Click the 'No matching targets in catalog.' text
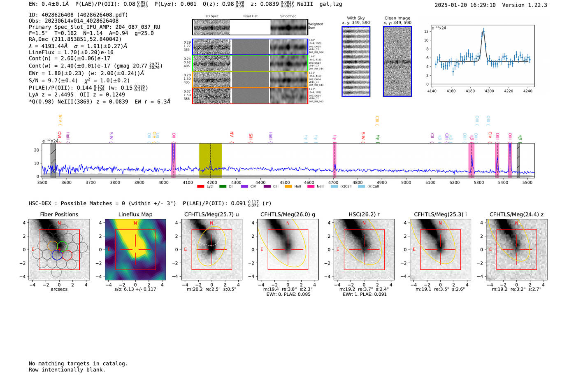Screen dimensions: 576x392 point(78,364)
